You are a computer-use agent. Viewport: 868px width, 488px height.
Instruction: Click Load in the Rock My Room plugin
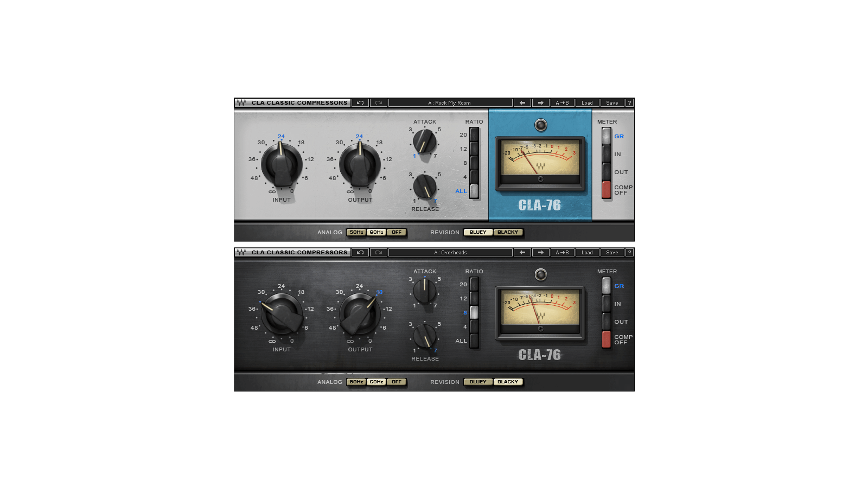click(x=587, y=102)
